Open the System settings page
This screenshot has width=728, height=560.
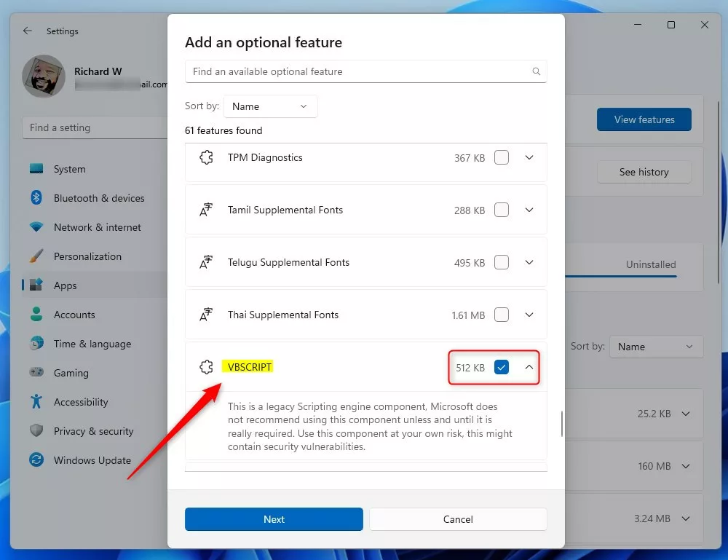[x=95, y=169]
